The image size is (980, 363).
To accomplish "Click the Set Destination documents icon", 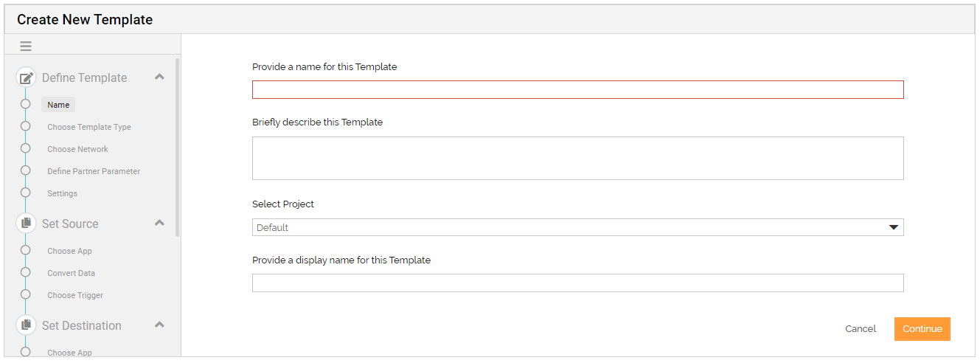I will (26, 325).
